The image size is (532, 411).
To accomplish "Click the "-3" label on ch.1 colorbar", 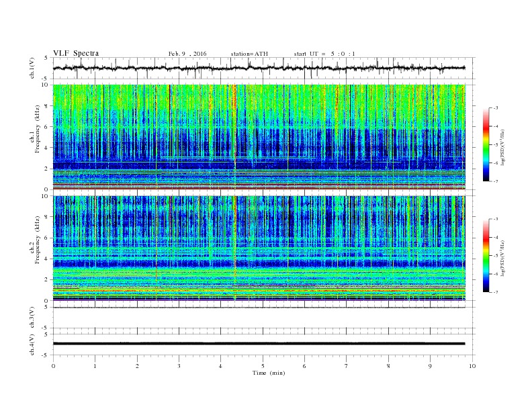I will [496, 108].
